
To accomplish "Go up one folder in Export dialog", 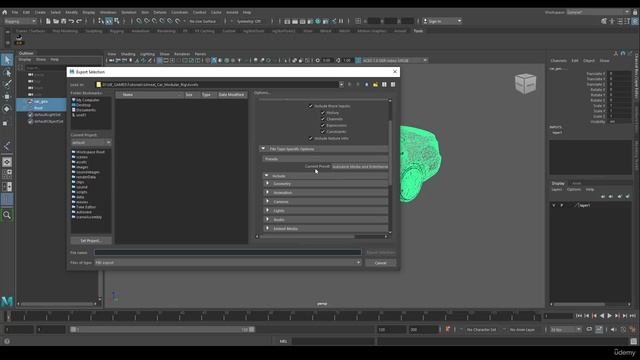I will coord(366,84).
